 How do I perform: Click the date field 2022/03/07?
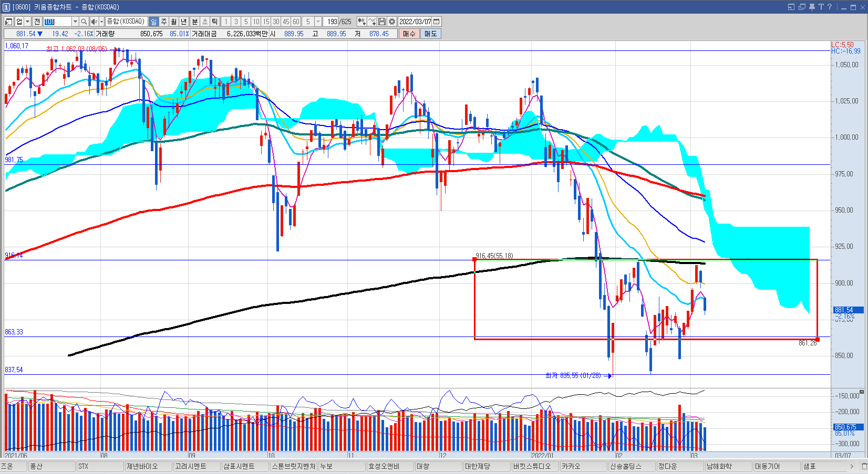pyautogui.click(x=415, y=22)
